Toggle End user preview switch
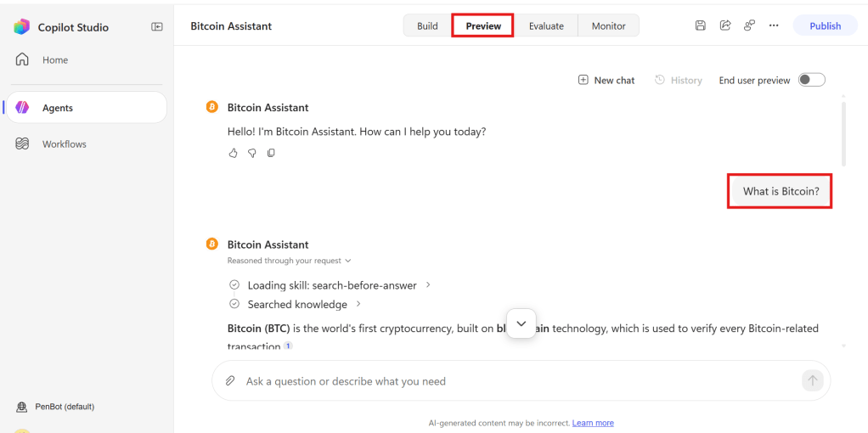 tap(812, 81)
